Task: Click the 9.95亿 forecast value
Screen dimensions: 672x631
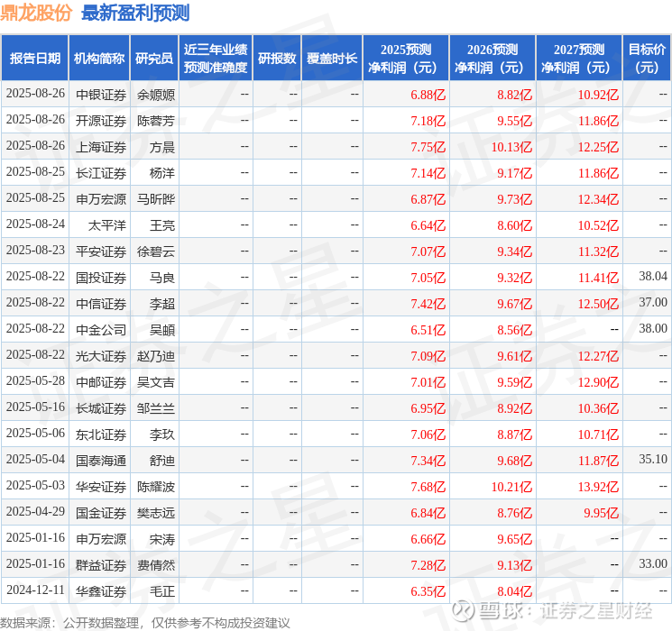Action: click(602, 513)
